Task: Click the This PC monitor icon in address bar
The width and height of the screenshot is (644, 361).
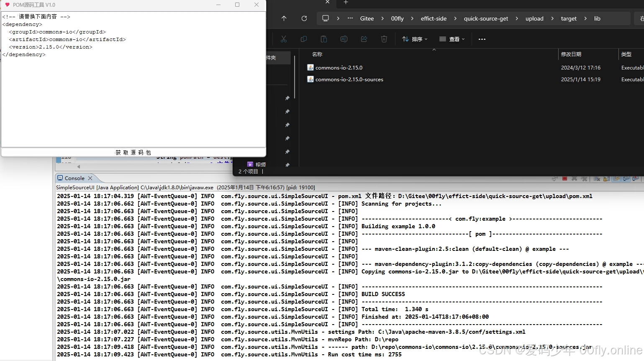Action: pos(326,18)
